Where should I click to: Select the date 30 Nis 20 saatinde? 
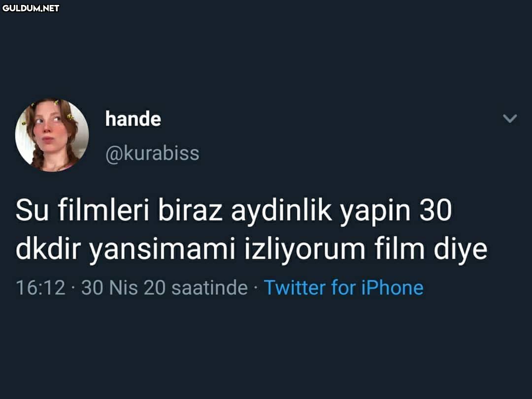(x=164, y=288)
